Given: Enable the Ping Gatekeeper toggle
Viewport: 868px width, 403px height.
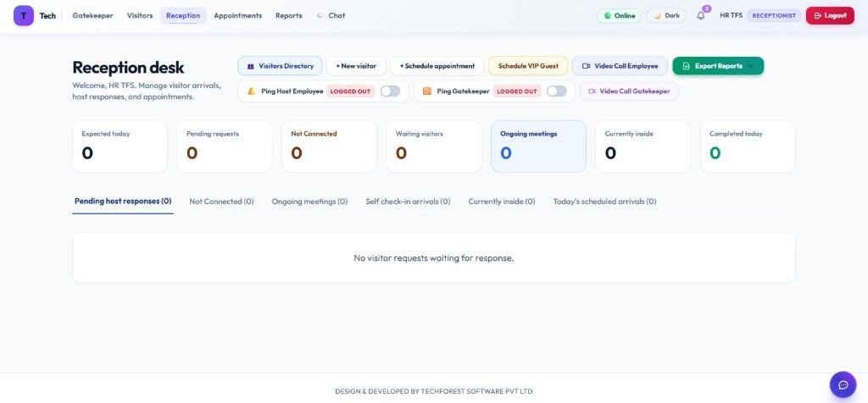Looking at the screenshot, I should point(557,91).
